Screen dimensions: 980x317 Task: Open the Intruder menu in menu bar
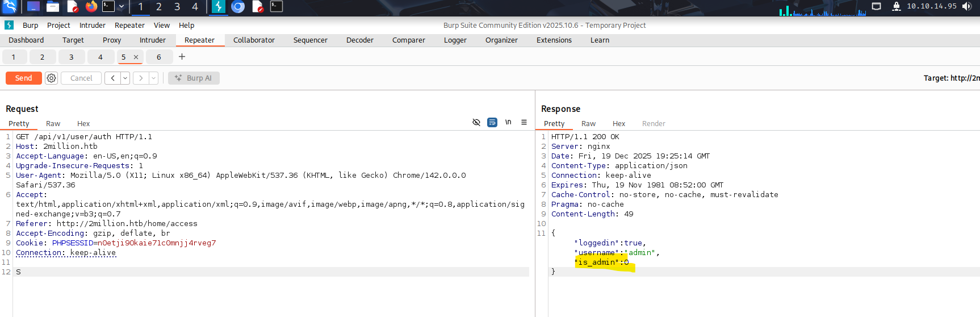(x=92, y=26)
